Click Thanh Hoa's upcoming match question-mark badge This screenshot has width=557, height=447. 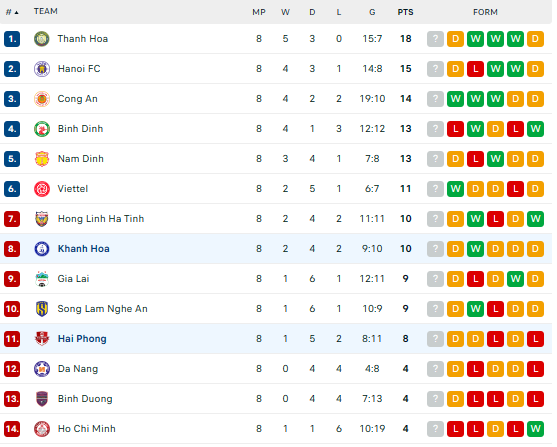point(435,39)
